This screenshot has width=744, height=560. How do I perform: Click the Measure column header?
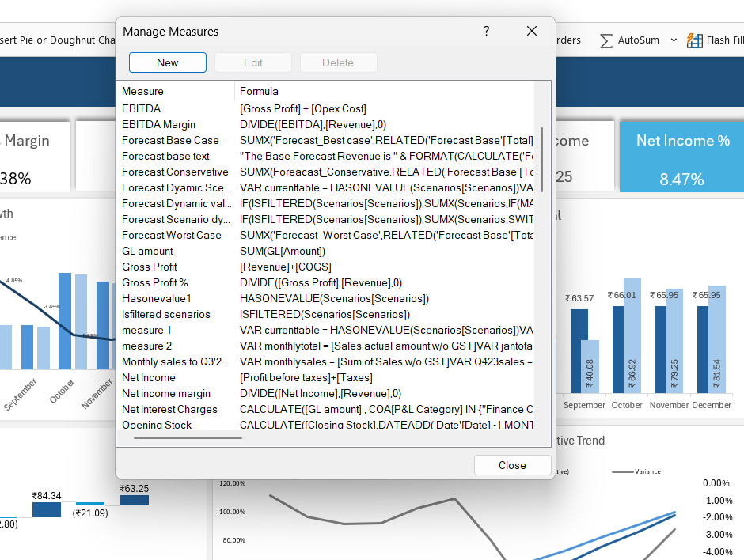point(143,91)
